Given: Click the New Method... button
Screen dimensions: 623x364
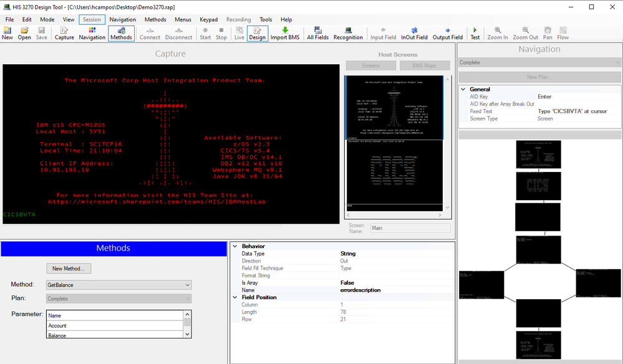Looking at the screenshot, I should coord(69,269).
